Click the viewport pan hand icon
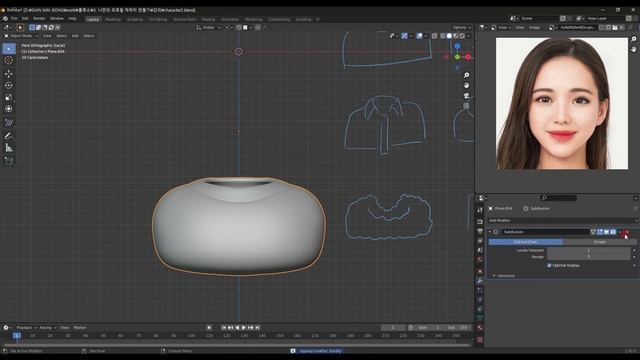Screen dimensions: 640x360 pos(466,85)
